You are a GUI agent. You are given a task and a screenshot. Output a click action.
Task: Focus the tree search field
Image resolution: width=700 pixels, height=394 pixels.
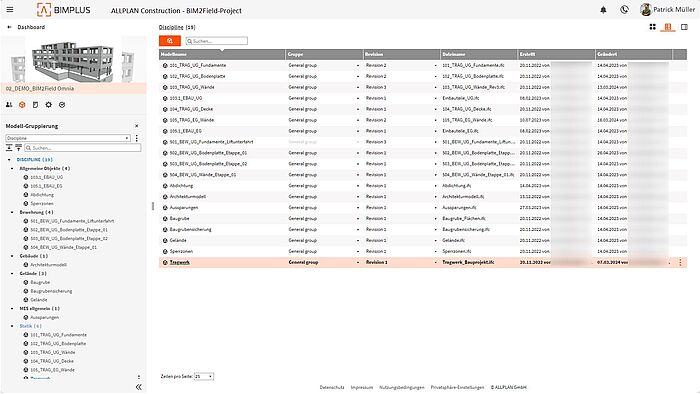(x=83, y=148)
